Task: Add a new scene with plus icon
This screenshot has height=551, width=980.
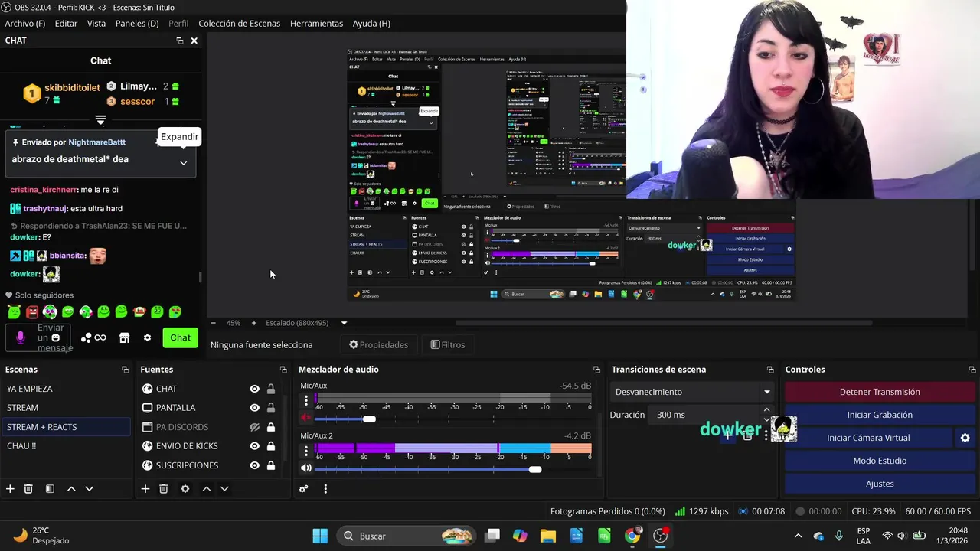Action: [x=10, y=489]
